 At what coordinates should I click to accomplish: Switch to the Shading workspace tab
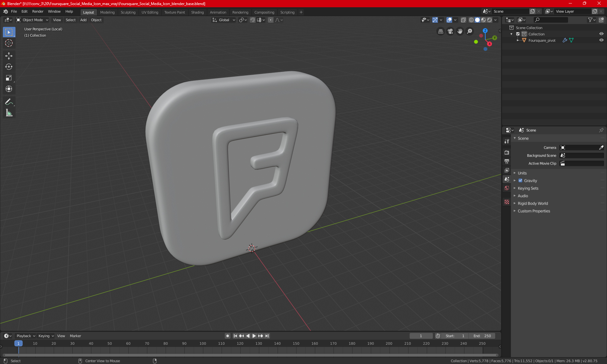tap(197, 12)
